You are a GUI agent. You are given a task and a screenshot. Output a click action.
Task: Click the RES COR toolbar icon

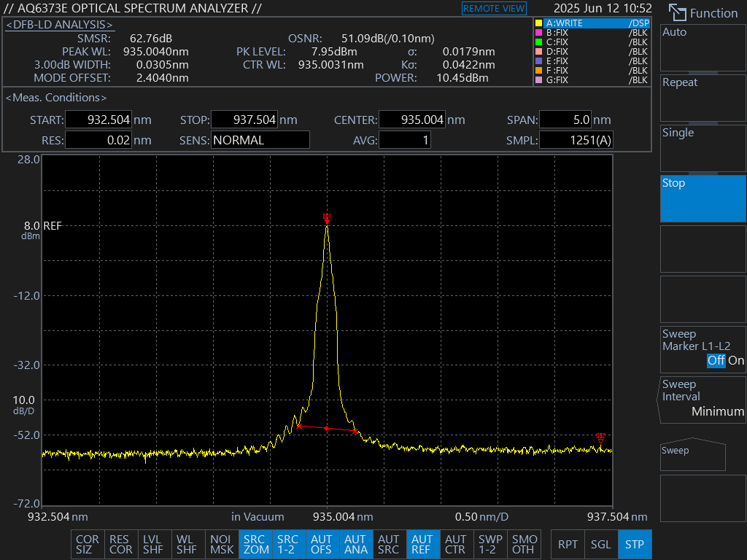[120, 544]
